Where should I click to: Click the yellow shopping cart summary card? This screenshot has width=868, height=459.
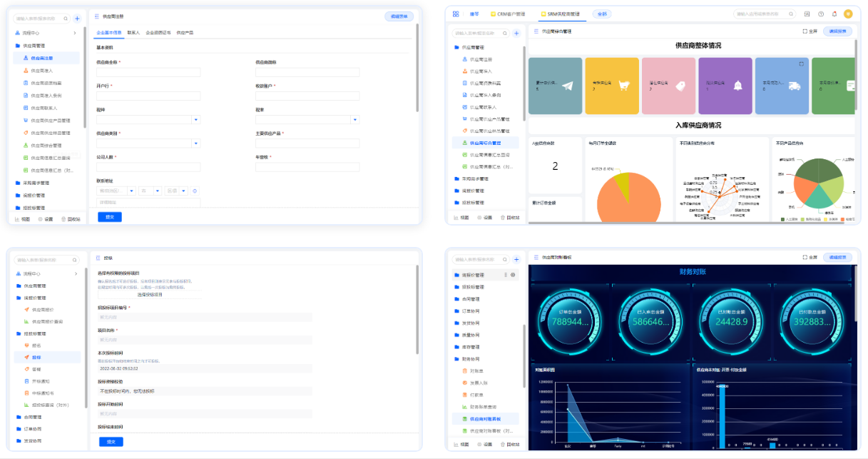click(612, 86)
